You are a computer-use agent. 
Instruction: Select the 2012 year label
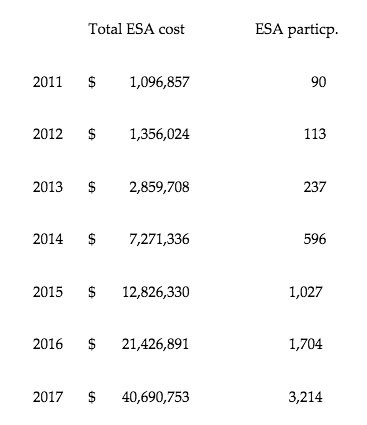[48, 134]
